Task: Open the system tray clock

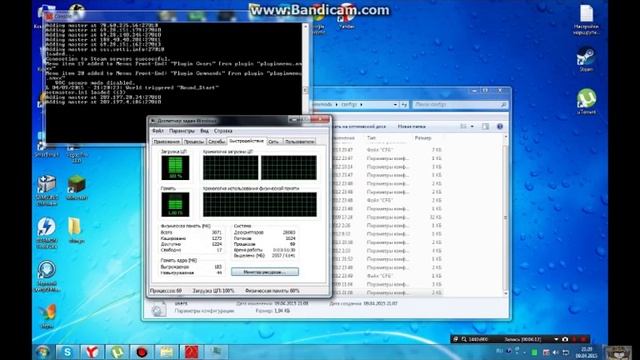Action: 587,352
